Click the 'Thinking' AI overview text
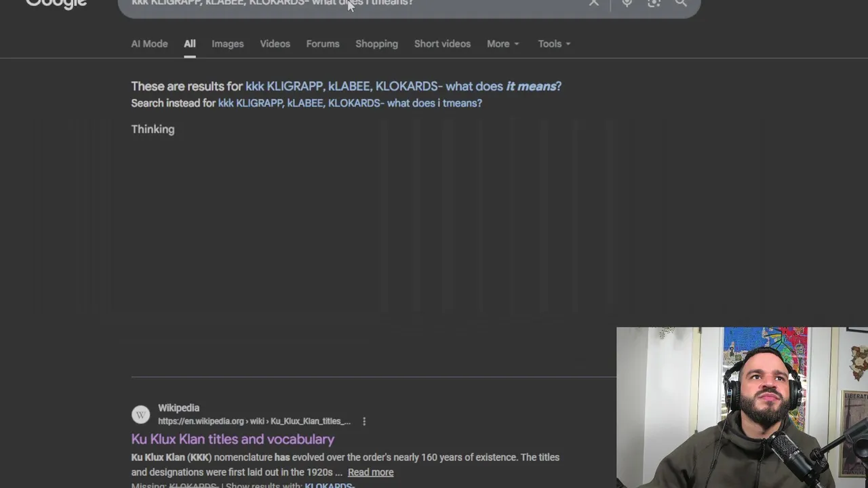This screenshot has height=488, width=868. pos(153,129)
